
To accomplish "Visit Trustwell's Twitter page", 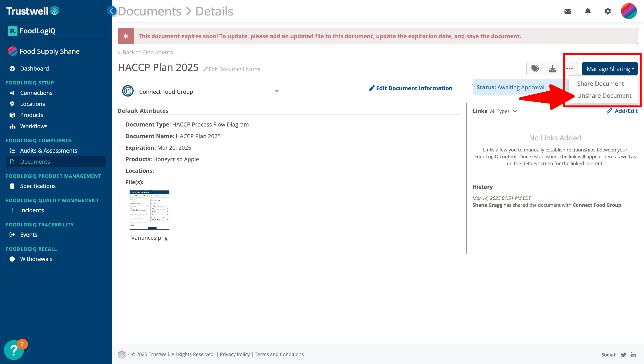I will click(x=623, y=354).
